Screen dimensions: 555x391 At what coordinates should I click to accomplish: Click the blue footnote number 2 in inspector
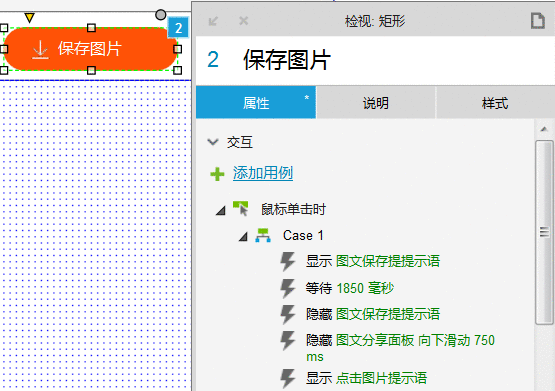pos(213,59)
